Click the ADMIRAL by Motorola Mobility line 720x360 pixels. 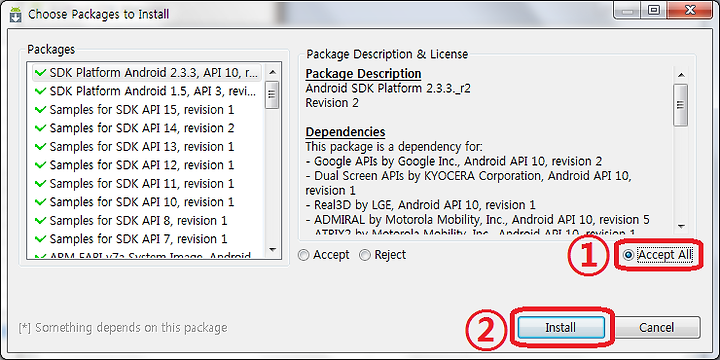coord(478,219)
